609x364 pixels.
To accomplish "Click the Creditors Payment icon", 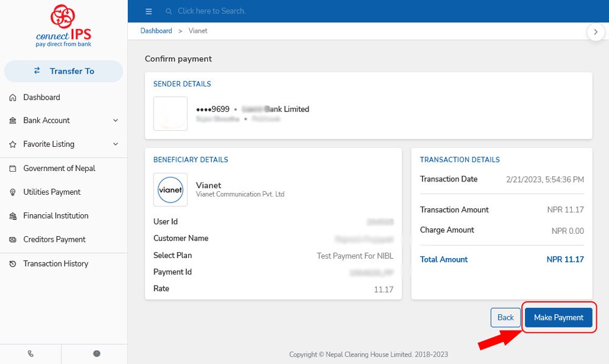I will pos(13,239).
